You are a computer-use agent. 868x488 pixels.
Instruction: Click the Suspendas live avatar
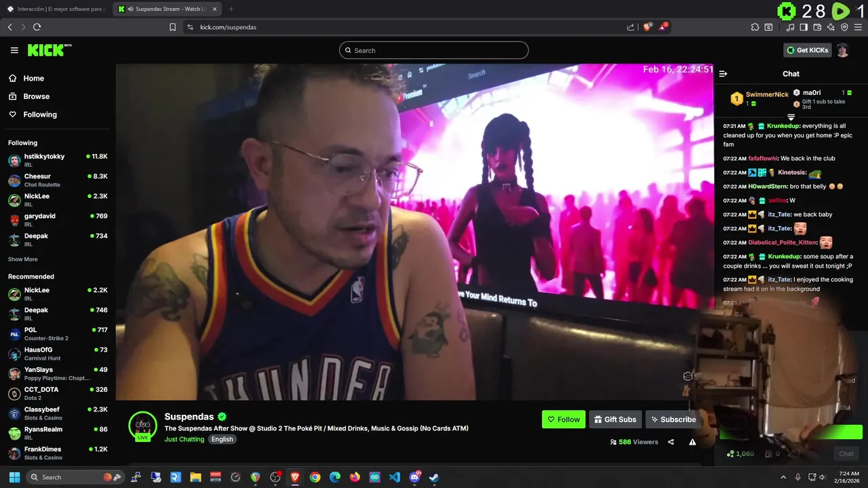point(142,426)
